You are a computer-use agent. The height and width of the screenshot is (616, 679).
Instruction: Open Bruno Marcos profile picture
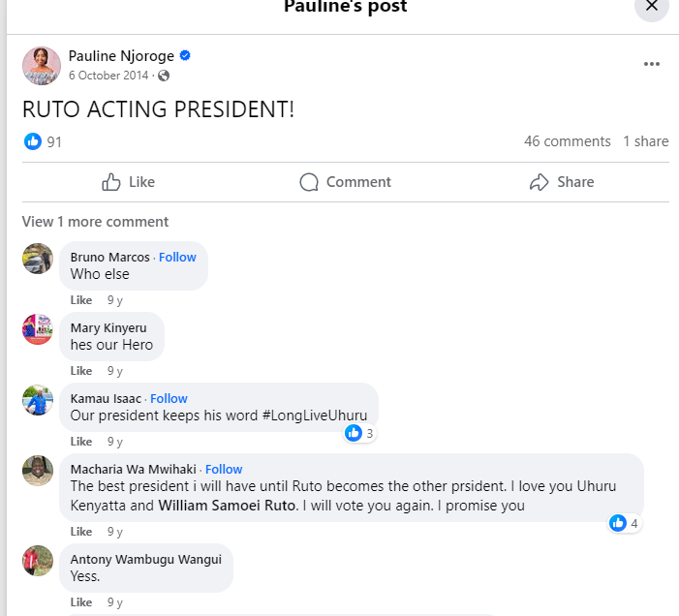[x=38, y=259]
